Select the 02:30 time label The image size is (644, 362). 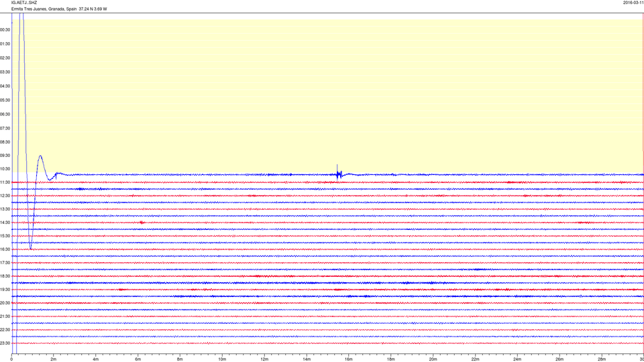point(5,58)
